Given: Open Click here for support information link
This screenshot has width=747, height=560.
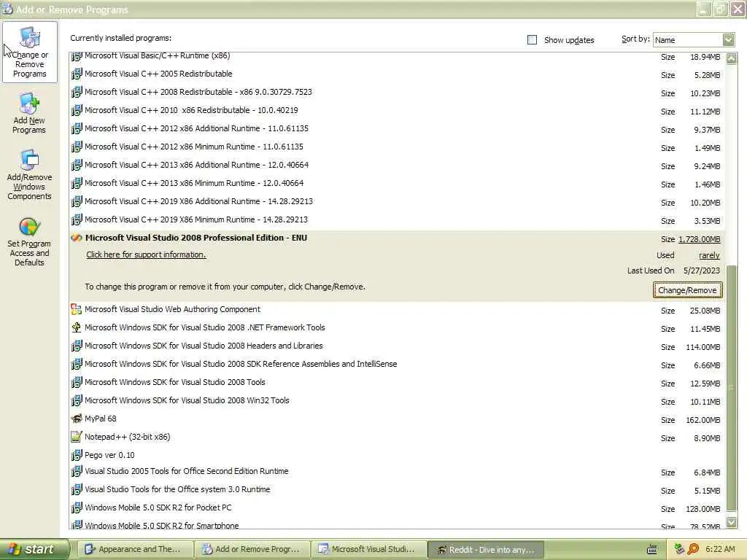Looking at the screenshot, I should point(146,254).
